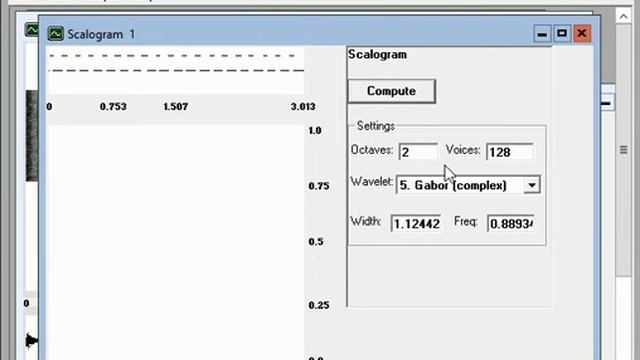The width and height of the screenshot is (640, 360).
Task: Click the scalogram plot area
Action: (176, 241)
